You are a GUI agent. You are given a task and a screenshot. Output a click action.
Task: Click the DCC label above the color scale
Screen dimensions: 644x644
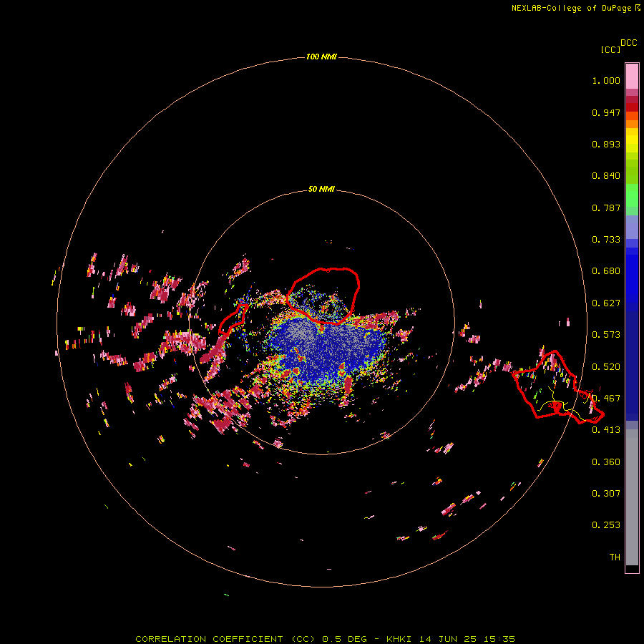[628, 43]
